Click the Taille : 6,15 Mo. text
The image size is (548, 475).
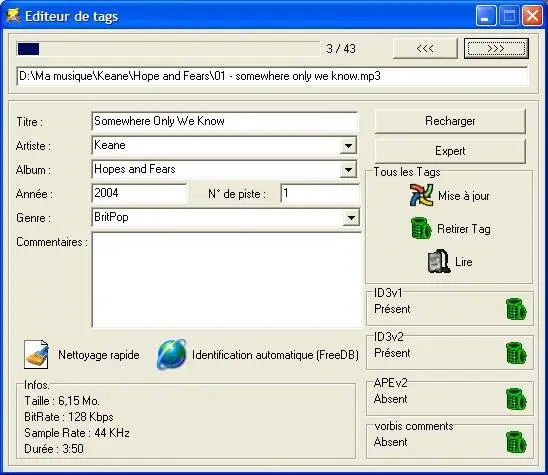[x=62, y=401]
